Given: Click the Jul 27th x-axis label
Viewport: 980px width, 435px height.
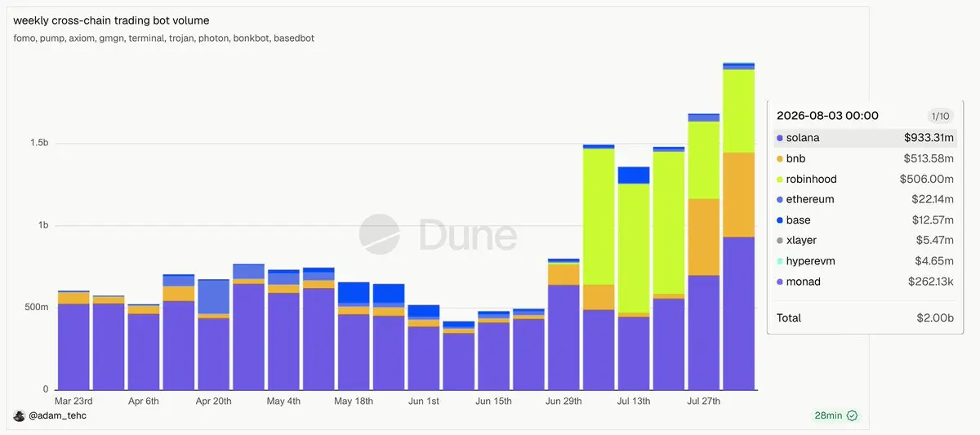Looking at the screenshot, I should pyautogui.click(x=703, y=402).
